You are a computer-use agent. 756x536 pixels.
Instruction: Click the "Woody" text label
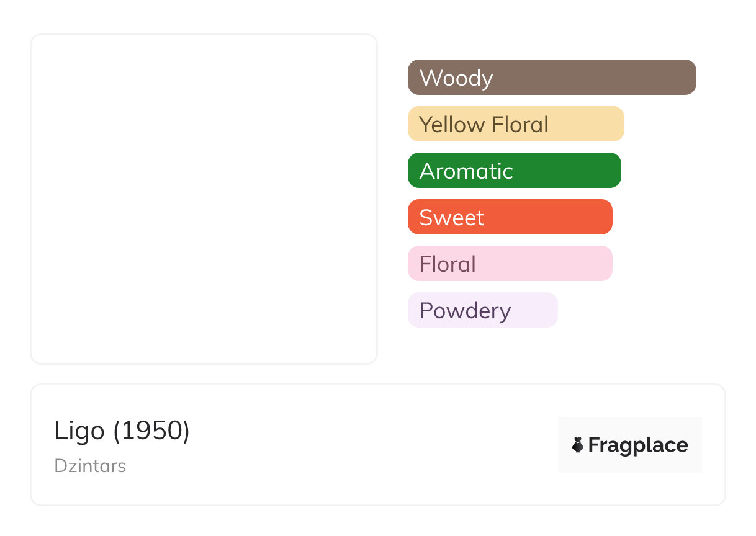(456, 78)
